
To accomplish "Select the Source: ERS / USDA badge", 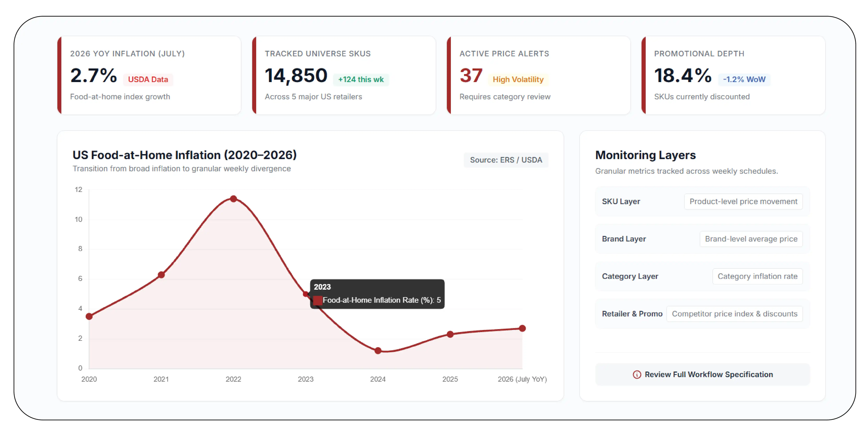I will 506,160.
